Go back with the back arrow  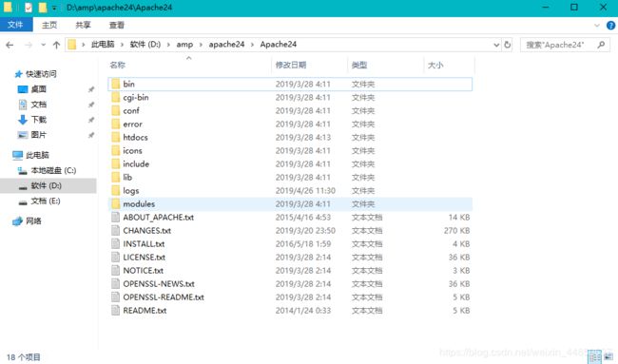10,45
